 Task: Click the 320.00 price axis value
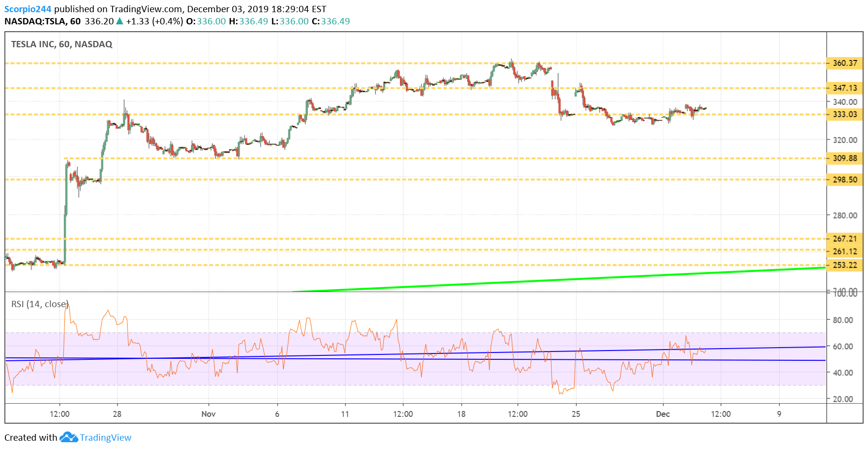click(845, 140)
